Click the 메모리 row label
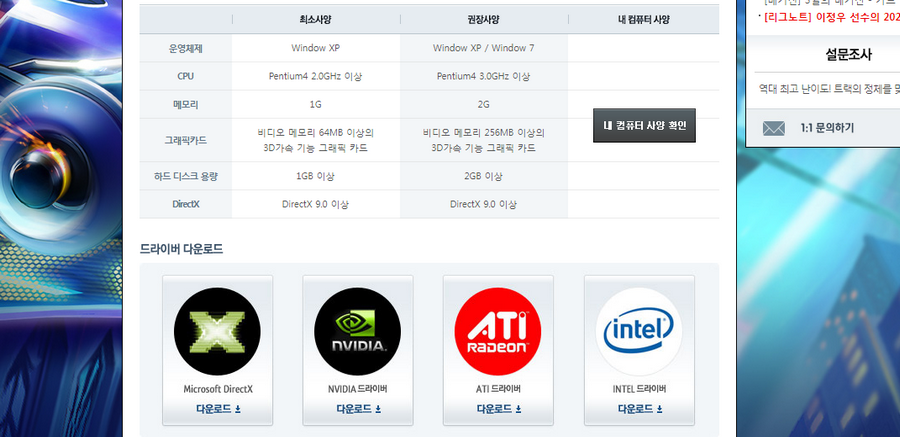This screenshot has height=437, width=900. coord(185,105)
